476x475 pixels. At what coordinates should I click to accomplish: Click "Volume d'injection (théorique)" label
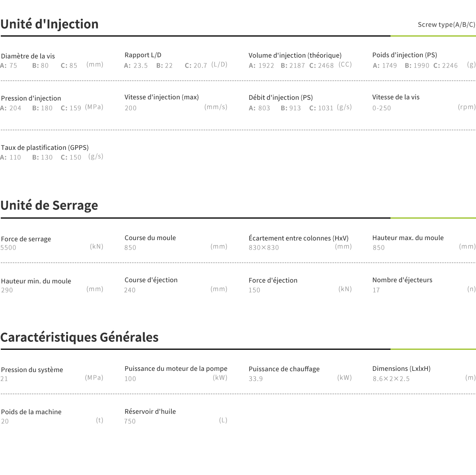pos(295,55)
